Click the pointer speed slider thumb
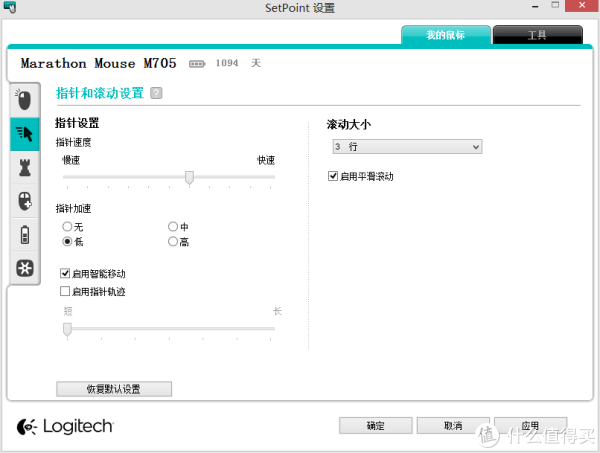 coord(189,178)
